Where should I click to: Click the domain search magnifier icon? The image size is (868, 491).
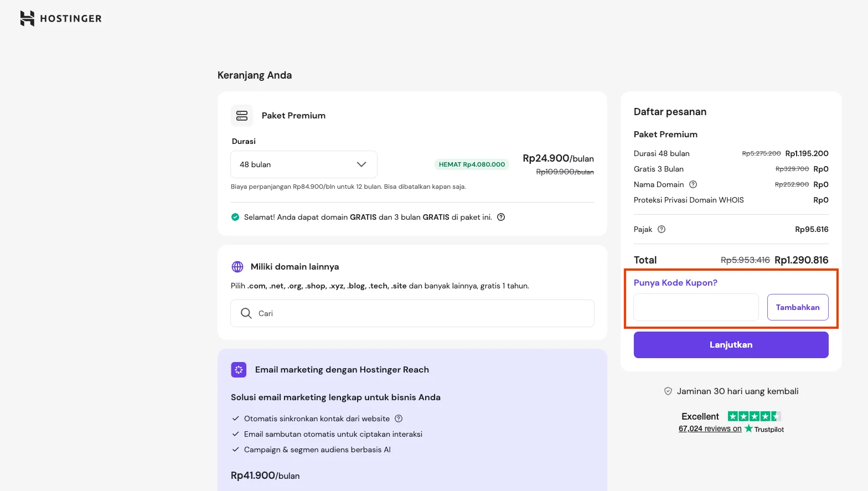pos(246,313)
